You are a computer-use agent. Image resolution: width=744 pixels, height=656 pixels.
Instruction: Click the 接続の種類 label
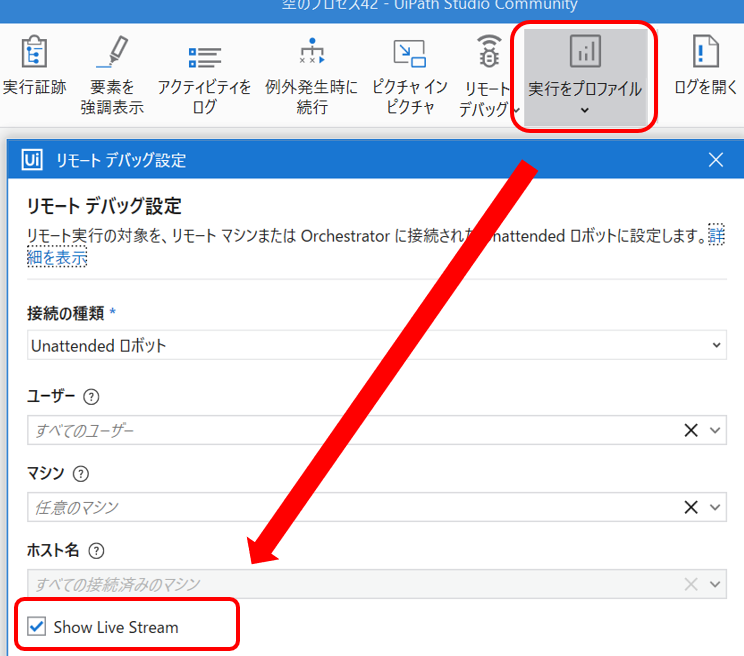[65, 313]
